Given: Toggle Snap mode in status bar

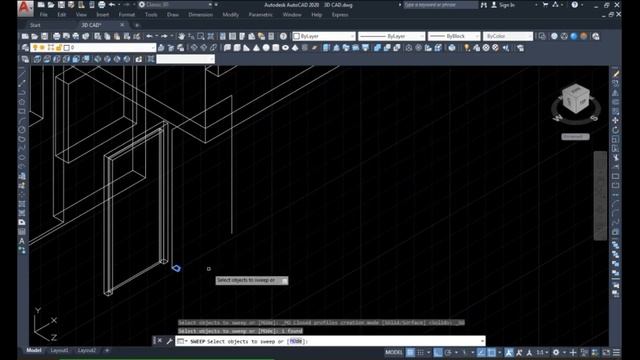Looking at the screenshot, I should coord(420,352).
